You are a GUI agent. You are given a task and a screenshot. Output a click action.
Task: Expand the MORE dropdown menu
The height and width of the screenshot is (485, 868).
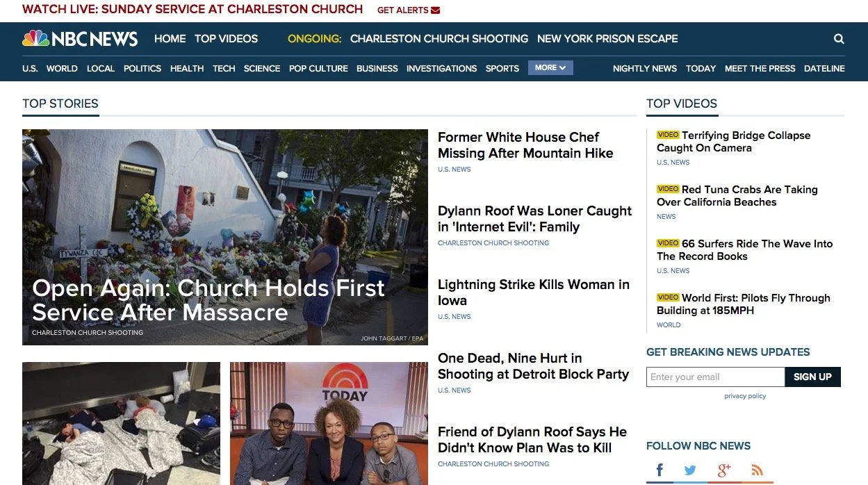(550, 67)
